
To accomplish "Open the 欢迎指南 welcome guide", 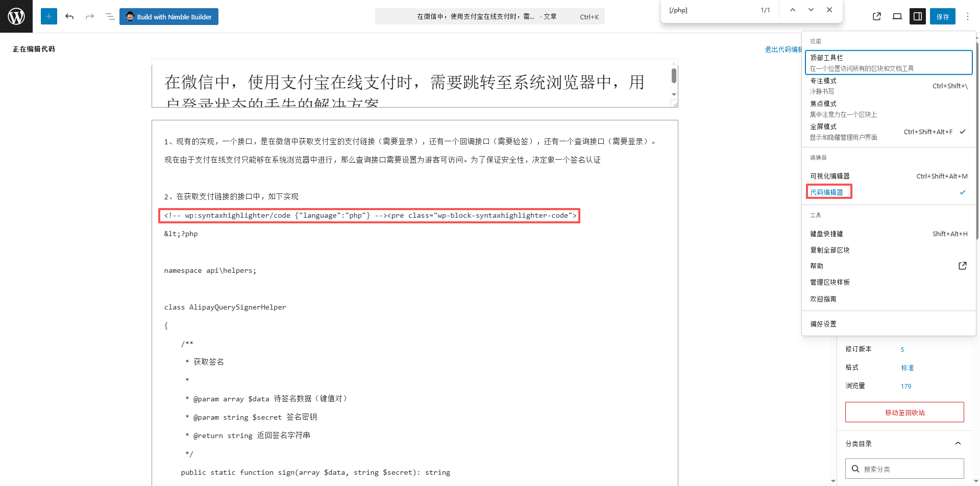I will pyautogui.click(x=889, y=299).
